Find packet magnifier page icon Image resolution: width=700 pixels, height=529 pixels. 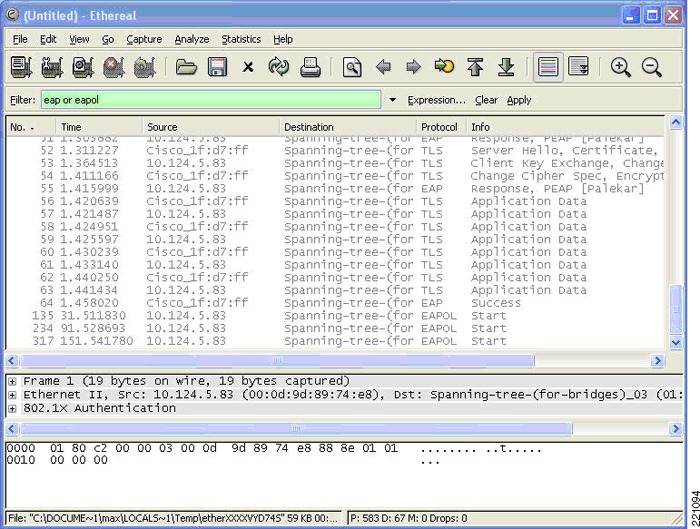[x=352, y=67]
